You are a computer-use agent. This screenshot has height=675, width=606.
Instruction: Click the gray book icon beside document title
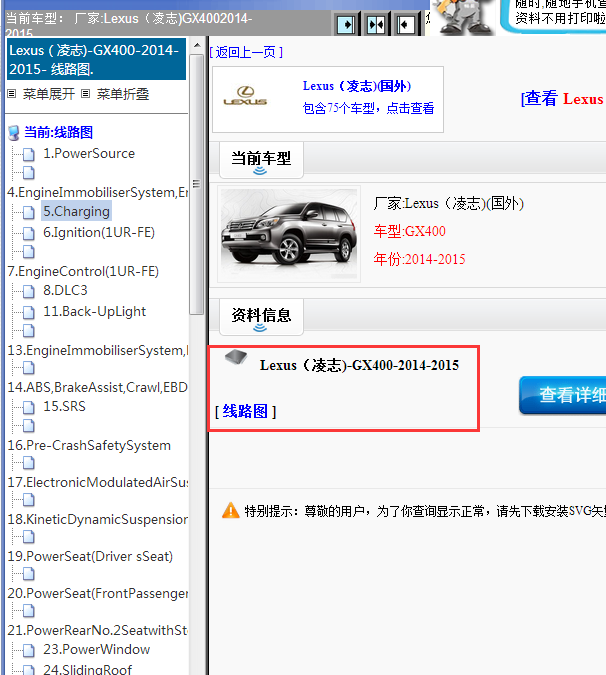(236, 357)
